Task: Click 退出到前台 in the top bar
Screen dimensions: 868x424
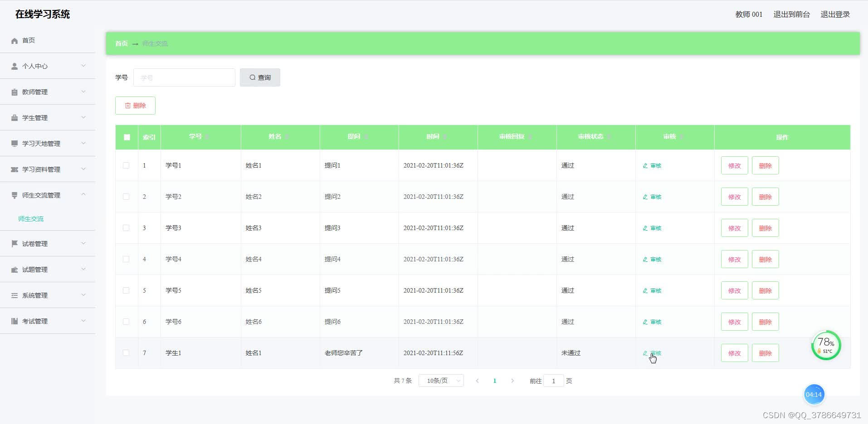Action: (x=791, y=14)
